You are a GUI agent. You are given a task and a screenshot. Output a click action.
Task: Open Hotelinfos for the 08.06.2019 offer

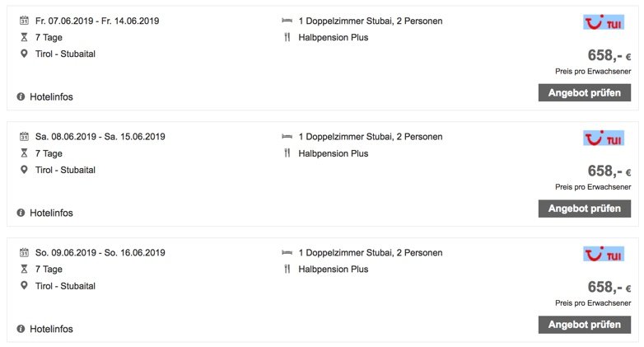pyautogui.click(x=51, y=213)
